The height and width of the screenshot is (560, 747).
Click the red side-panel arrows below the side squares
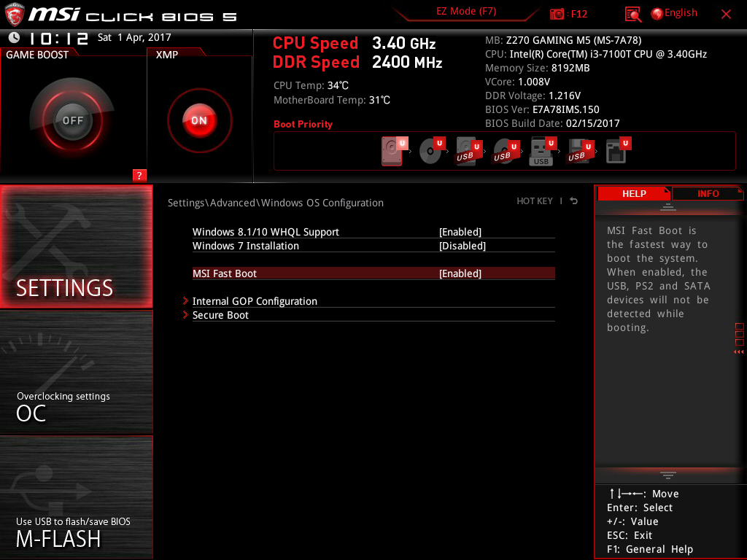click(x=739, y=352)
